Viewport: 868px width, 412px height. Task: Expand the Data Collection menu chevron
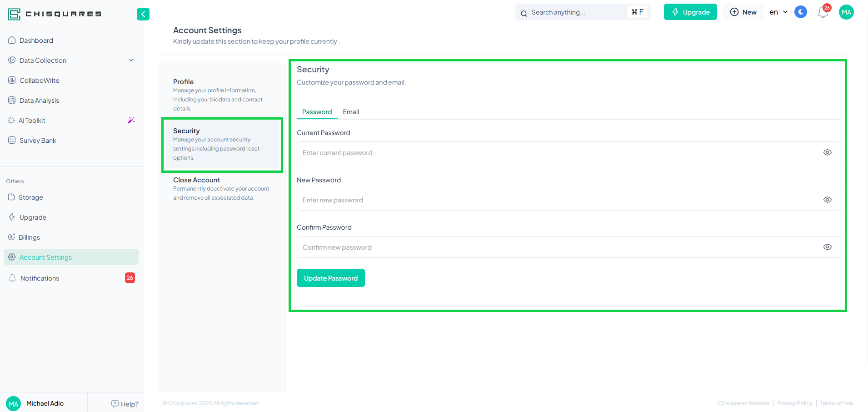(131, 60)
